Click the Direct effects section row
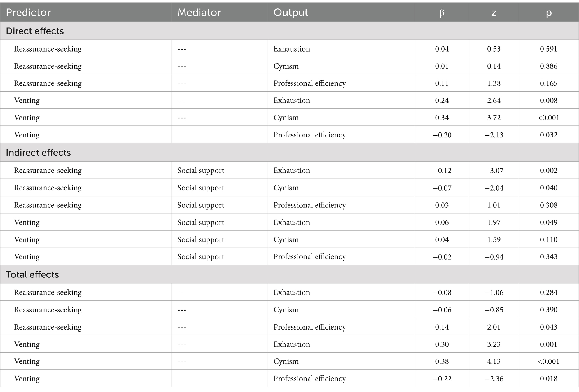This screenshot has width=579, height=392. coord(289,31)
